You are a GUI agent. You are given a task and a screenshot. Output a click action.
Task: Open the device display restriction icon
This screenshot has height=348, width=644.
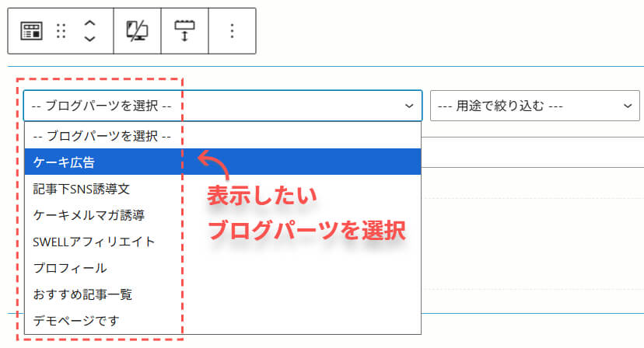(x=137, y=31)
